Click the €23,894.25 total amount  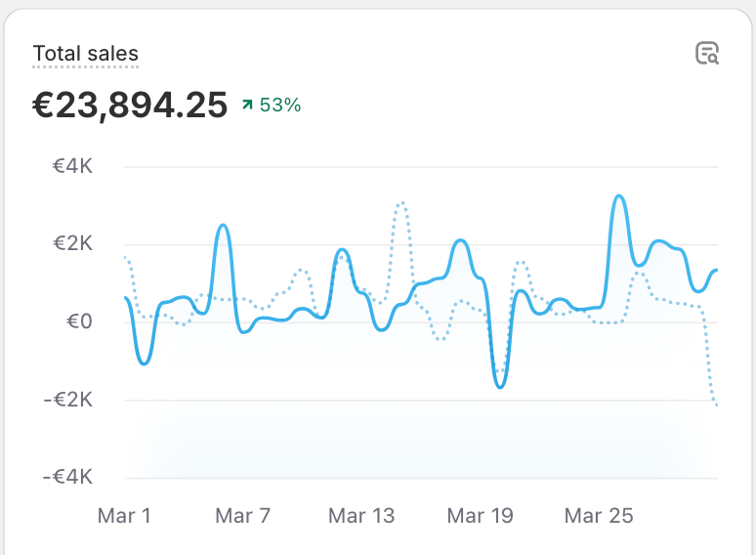[x=130, y=106]
